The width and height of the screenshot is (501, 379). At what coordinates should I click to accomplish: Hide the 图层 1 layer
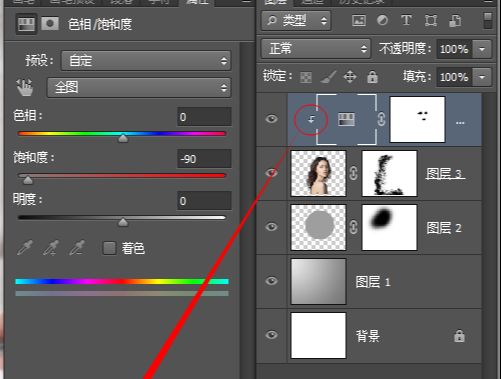click(x=272, y=281)
